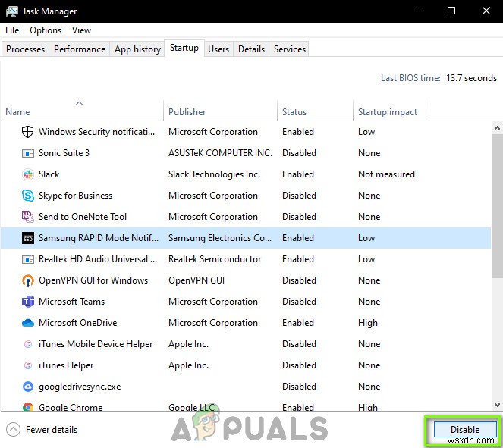Sort by Startup impact column header
Screen dimensions: 503x448
point(391,111)
